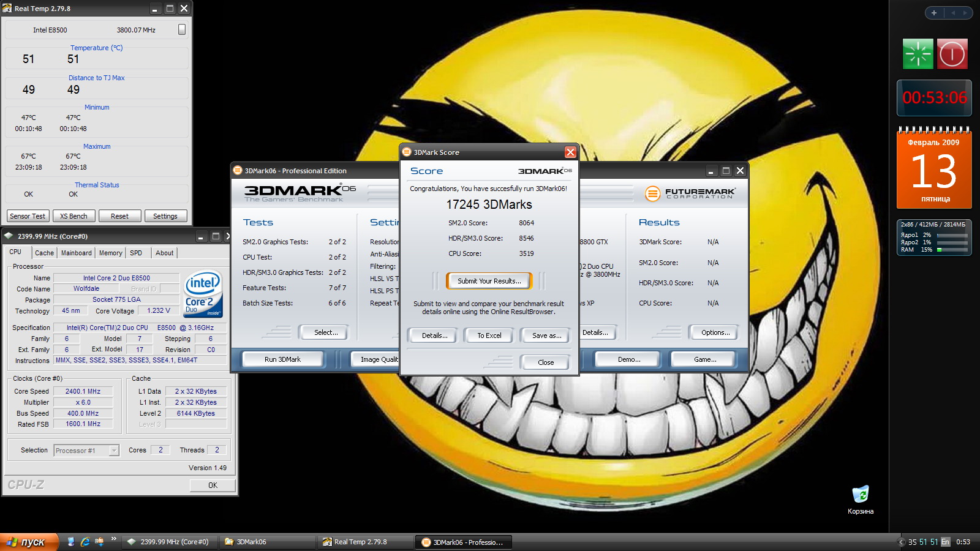This screenshot has width=980, height=551.
Task: Open the About tab in CPU-Z
Action: coord(165,253)
